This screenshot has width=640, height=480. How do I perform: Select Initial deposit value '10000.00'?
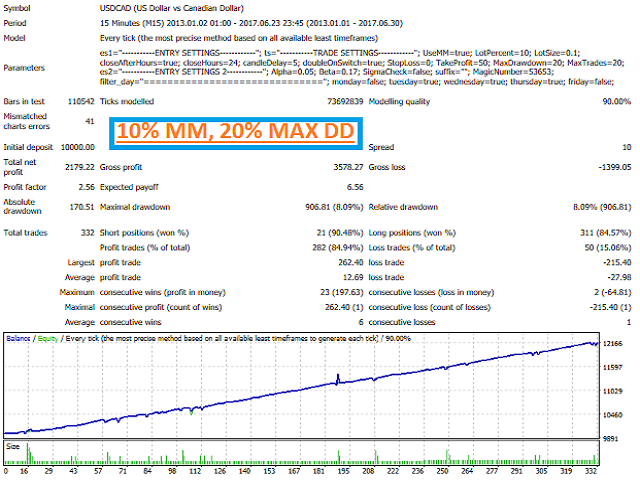click(x=78, y=147)
